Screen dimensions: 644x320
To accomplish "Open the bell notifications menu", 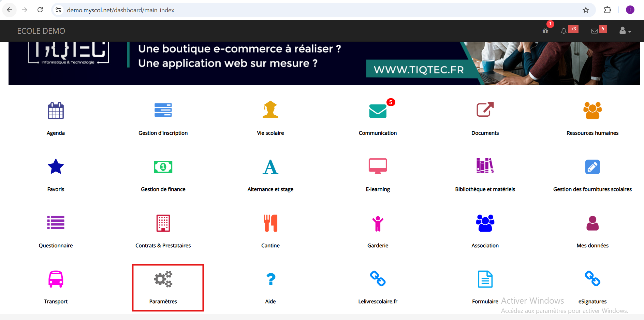I will tap(563, 31).
